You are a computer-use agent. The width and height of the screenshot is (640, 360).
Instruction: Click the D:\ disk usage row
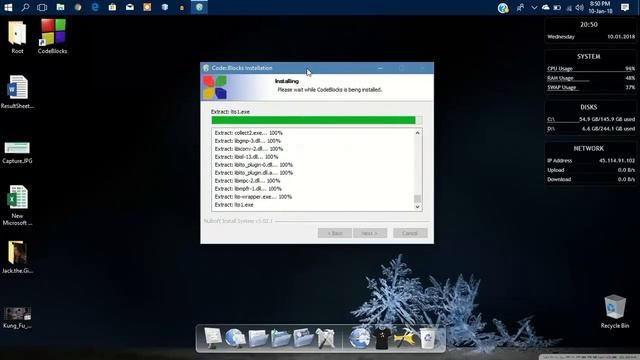[591, 129]
